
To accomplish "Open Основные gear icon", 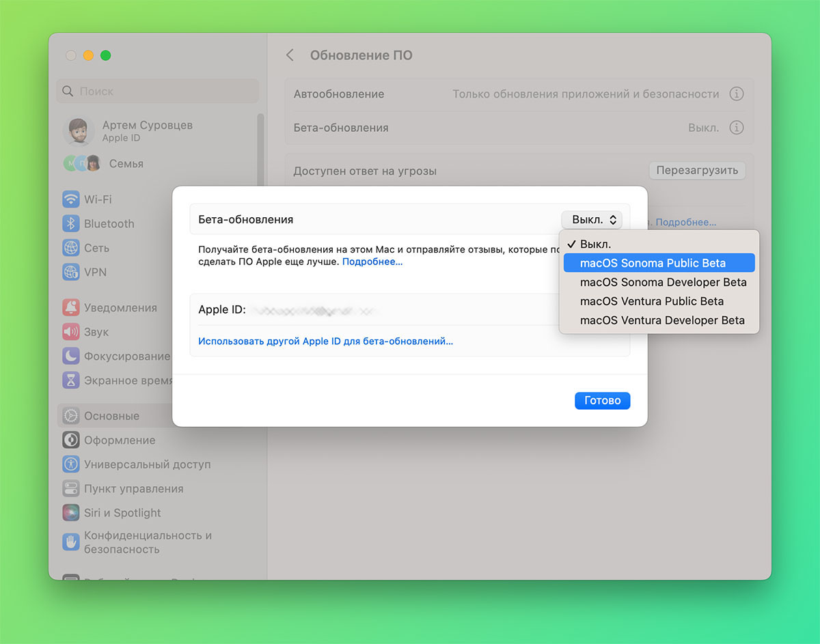I will coord(71,416).
